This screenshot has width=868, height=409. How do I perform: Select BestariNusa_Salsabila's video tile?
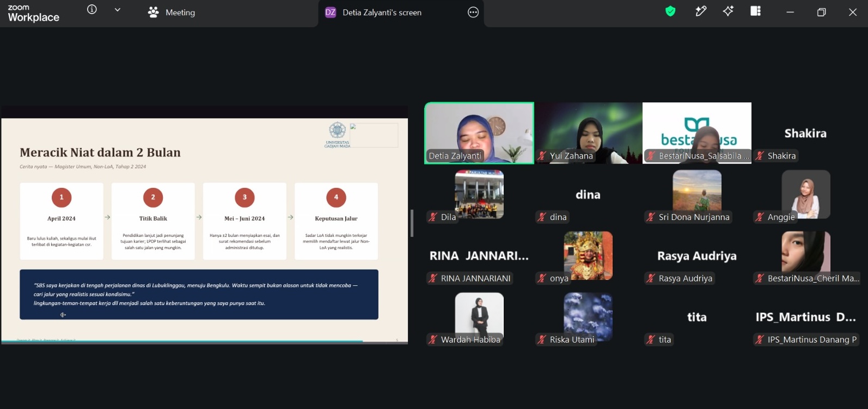tap(697, 133)
